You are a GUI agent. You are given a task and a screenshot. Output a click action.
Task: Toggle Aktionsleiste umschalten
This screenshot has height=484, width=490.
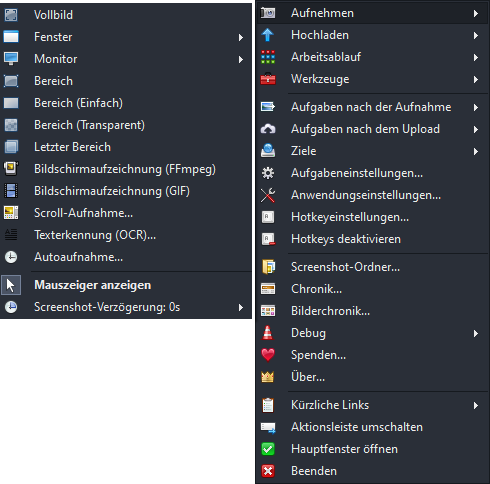372,427
